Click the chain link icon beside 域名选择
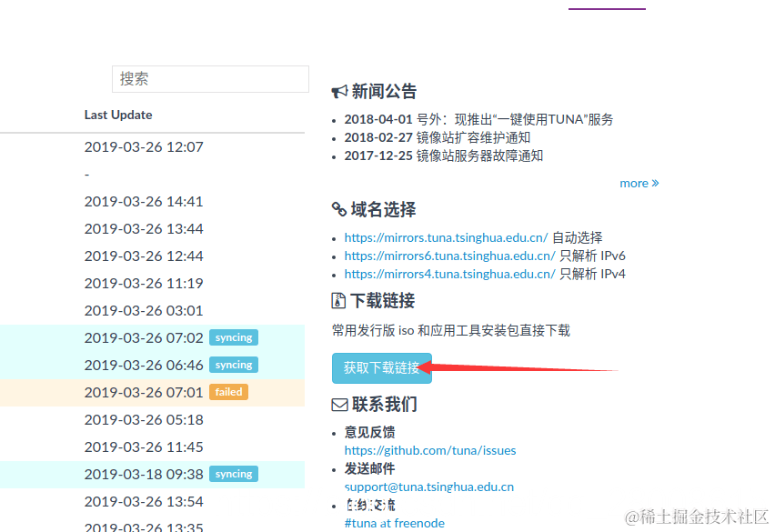The image size is (775, 532). click(339, 209)
